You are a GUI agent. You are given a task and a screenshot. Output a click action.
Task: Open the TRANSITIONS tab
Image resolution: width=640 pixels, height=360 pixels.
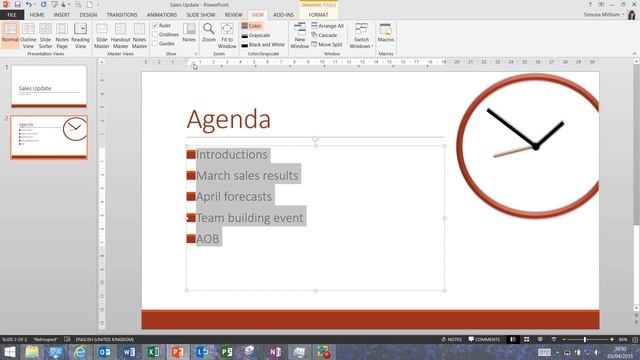(122, 15)
